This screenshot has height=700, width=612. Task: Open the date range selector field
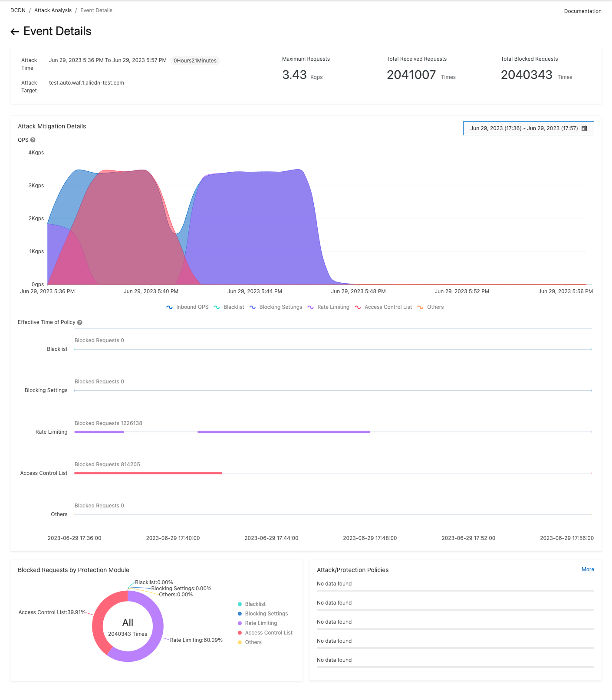[528, 128]
